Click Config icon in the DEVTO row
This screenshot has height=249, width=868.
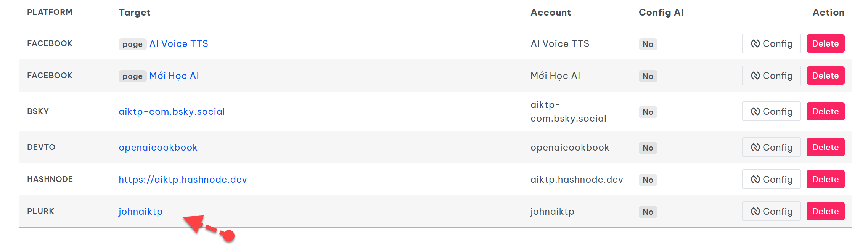click(x=755, y=148)
